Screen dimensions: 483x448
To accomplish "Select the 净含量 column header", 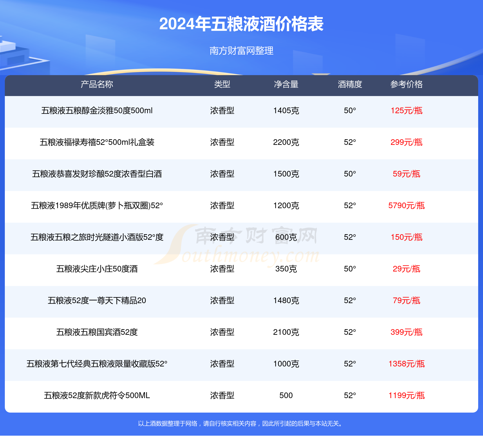I will 286,85.
